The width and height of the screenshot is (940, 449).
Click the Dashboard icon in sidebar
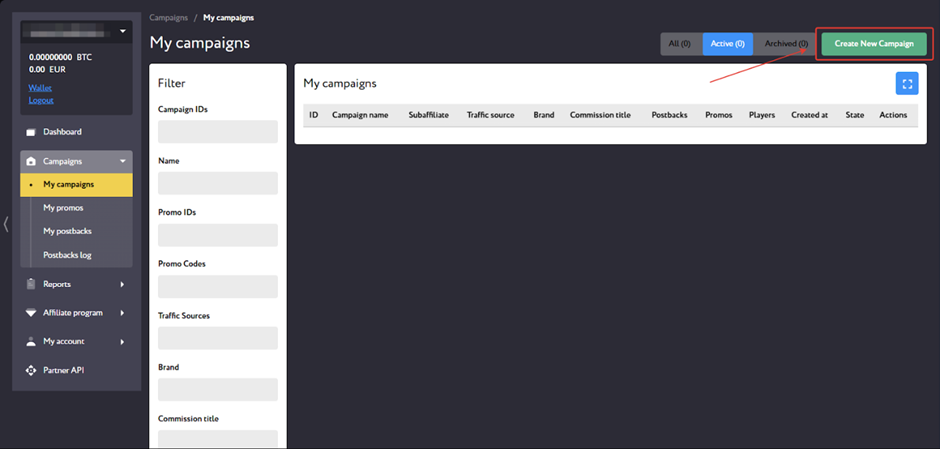(x=31, y=132)
